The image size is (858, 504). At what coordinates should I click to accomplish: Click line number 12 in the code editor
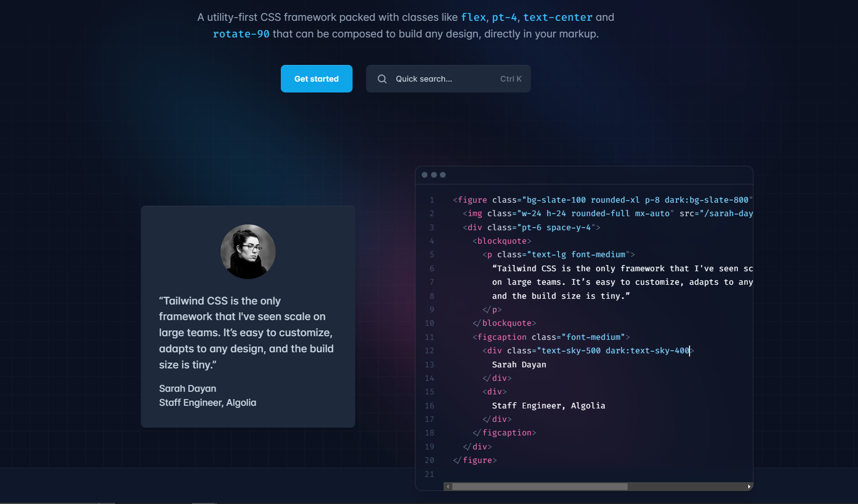430,351
